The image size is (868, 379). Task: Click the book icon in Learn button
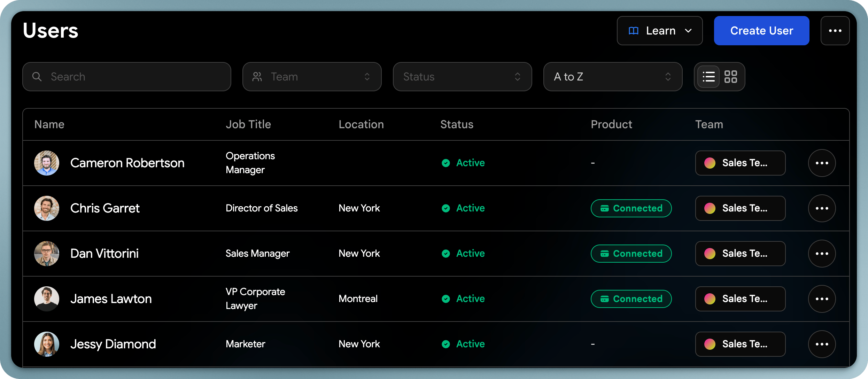click(x=634, y=31)
